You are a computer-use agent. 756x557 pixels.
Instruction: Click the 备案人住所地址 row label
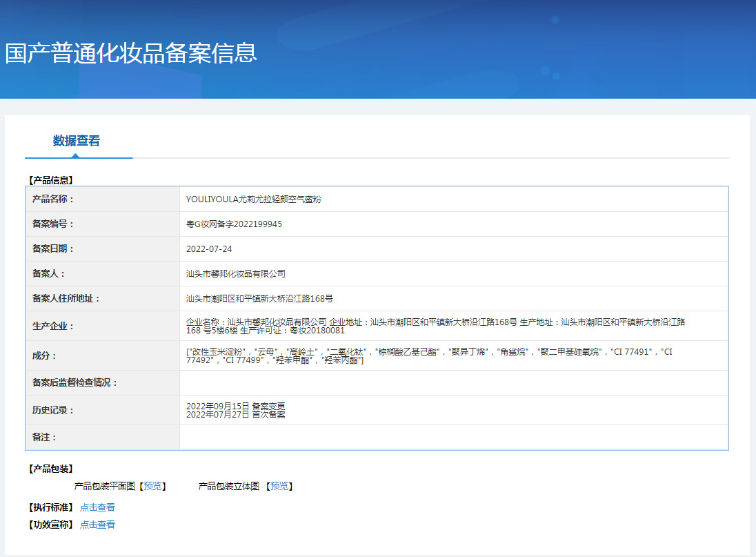(x=66, y=298)
